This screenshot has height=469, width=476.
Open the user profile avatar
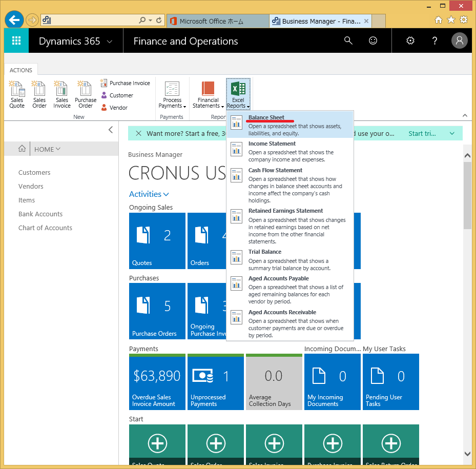459,40
